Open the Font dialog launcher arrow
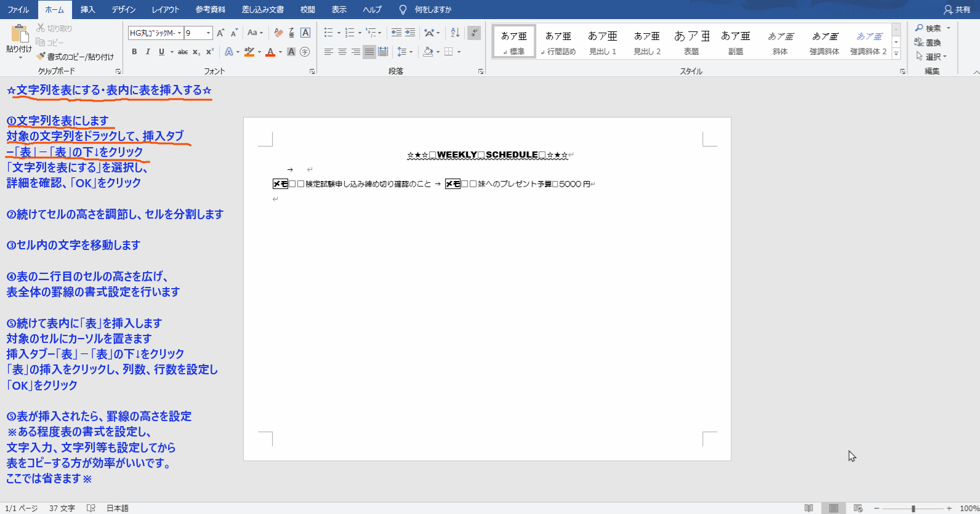The image size is (980, 514). coord(312,71)
